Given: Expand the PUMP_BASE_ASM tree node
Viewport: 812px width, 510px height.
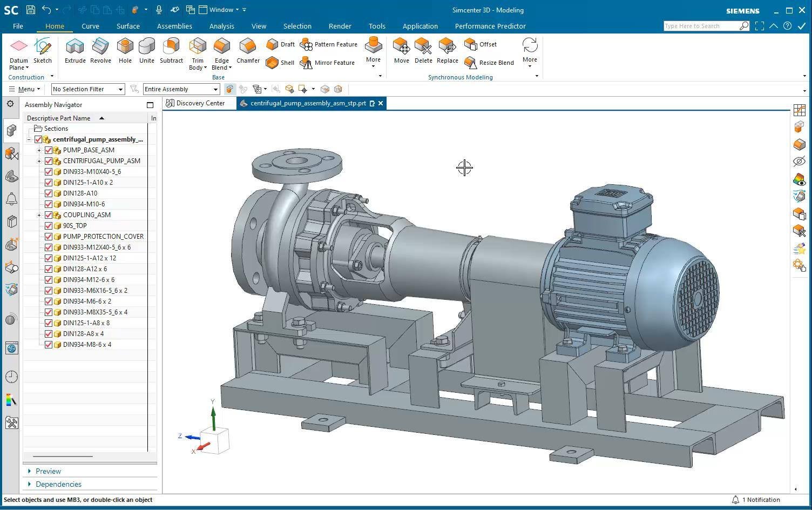Looking at the screenshot, I should pyautogui.click(x=39, y=150).
